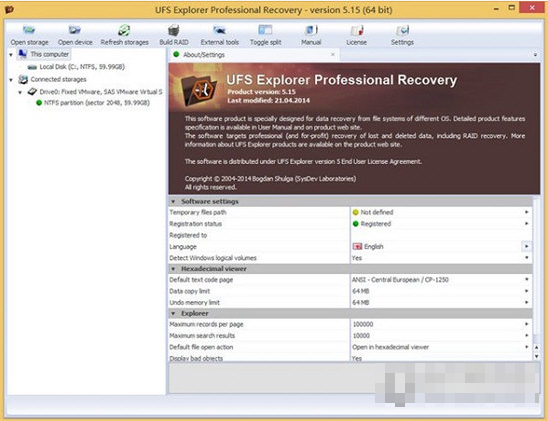Click the Open storage toolbar icon
The image size is (548, 421).
tap(29, 30)
